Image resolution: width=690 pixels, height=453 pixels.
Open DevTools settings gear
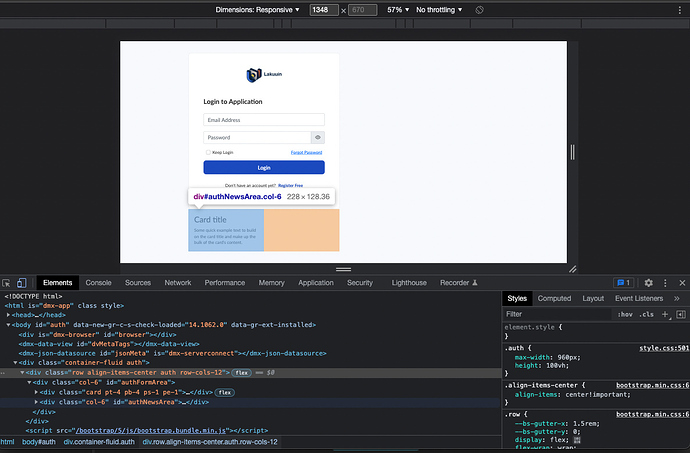pyautogui.click(x=649, y=283)
